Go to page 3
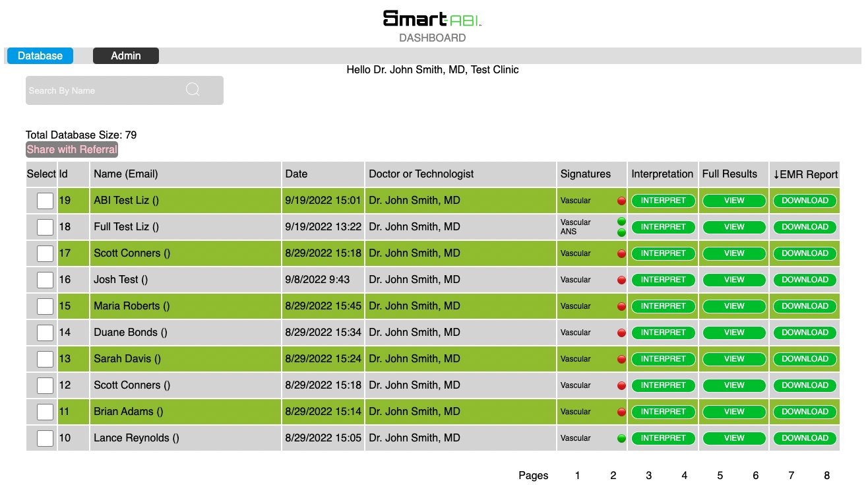 (x=649, y=475)
